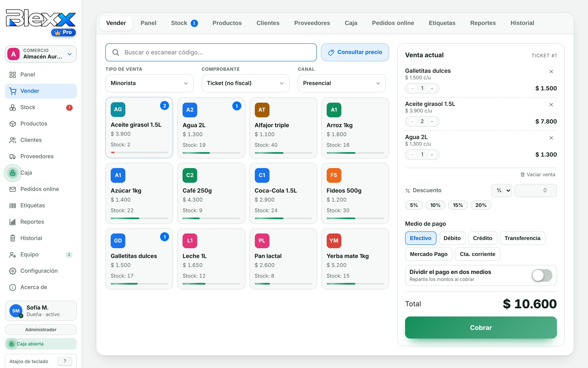Select Transferencia as payment method
Screen dimensions: 588x368
click(x=522, y=238)
